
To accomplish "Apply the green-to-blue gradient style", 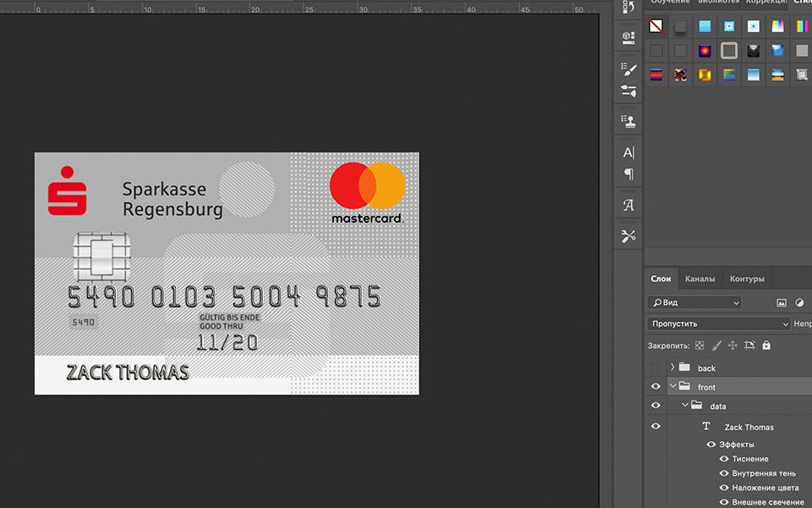I will click(x=729, y=75).
